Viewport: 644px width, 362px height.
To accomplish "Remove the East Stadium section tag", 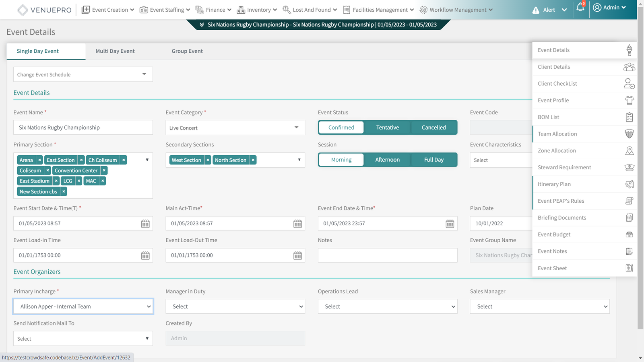I will pos(56,181).
